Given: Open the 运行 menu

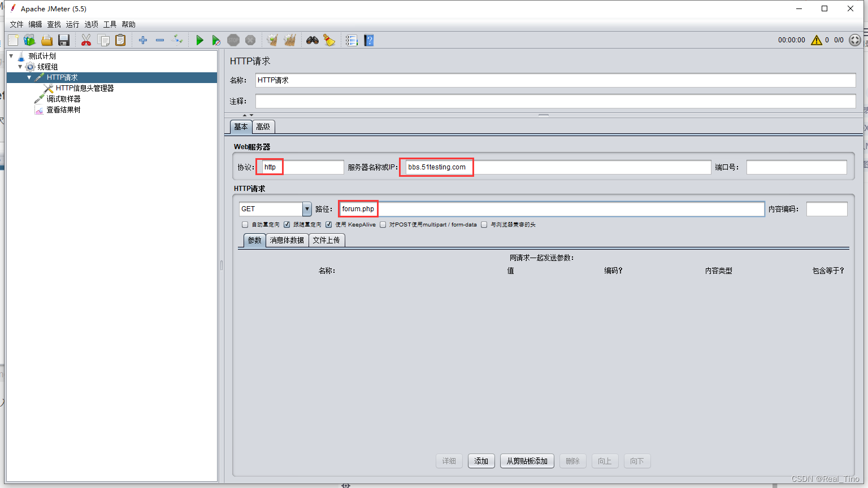Looking at the screenshot, I should tap(72, 24).
